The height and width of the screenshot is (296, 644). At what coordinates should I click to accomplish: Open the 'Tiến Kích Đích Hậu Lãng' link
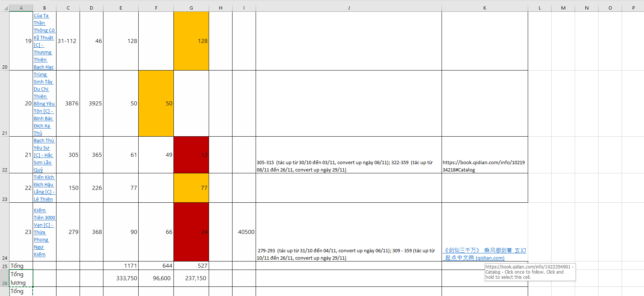43,188
